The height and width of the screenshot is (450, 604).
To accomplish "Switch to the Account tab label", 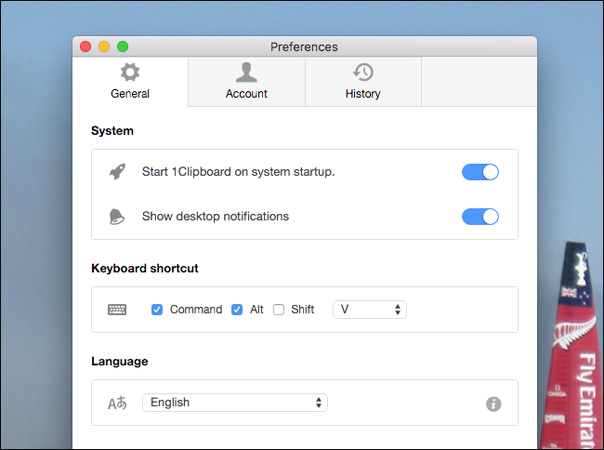I will 246,94.
